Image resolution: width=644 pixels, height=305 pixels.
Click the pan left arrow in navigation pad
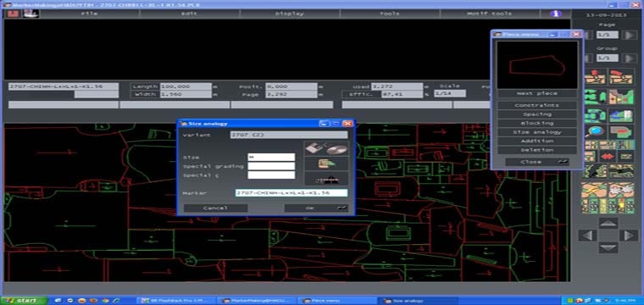coord(588,236)
